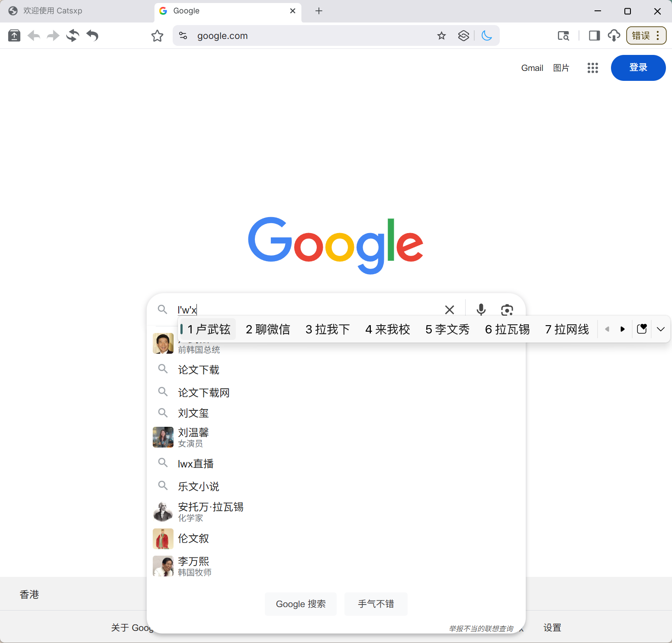Image resolution: width=672 pixels, height=643 pixels.
Task: Choose suggestion 乐文小说
Action: (336, 486)
